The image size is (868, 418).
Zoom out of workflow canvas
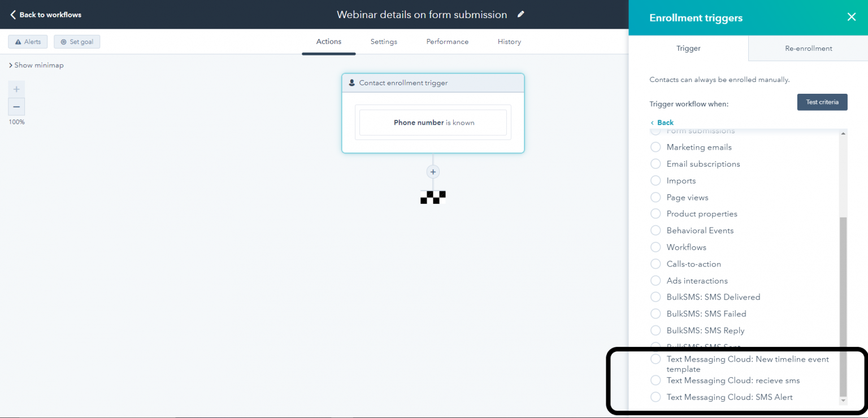coord(16,106)
